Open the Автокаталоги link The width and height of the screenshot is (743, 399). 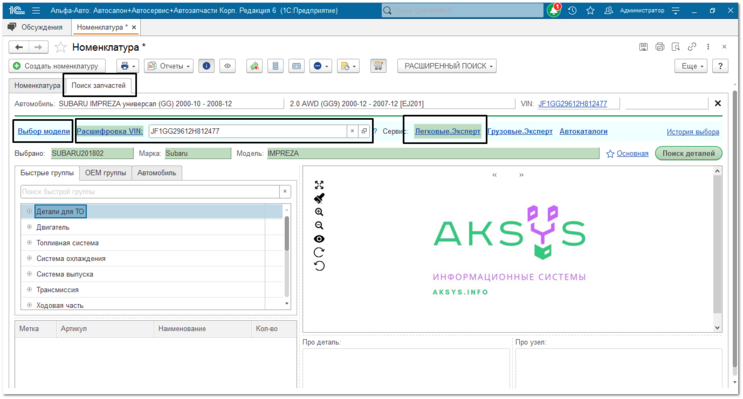coord(583,131)
